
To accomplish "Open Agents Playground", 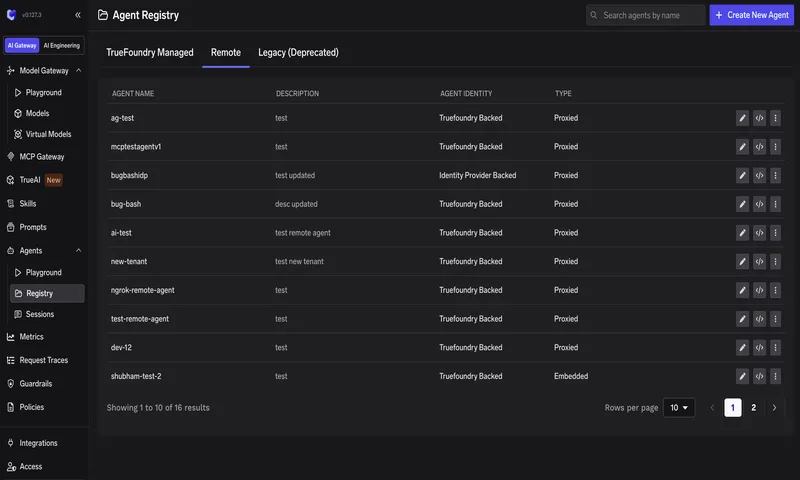I will pyautogui.click(x=44, y=272).
